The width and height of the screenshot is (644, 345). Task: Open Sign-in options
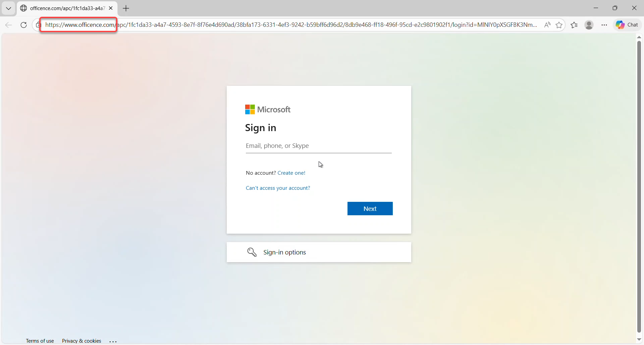[285, 252]
